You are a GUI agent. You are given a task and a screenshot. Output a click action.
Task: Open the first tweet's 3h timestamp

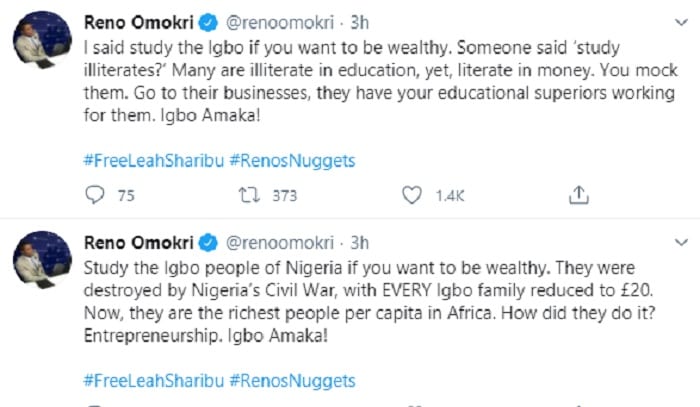[x=362, y=21]
